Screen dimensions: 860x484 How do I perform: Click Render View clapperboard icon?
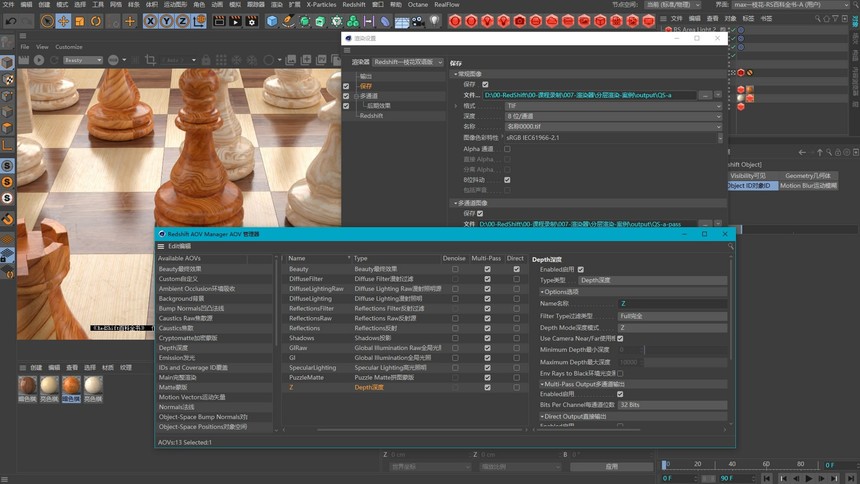(219, 21)
